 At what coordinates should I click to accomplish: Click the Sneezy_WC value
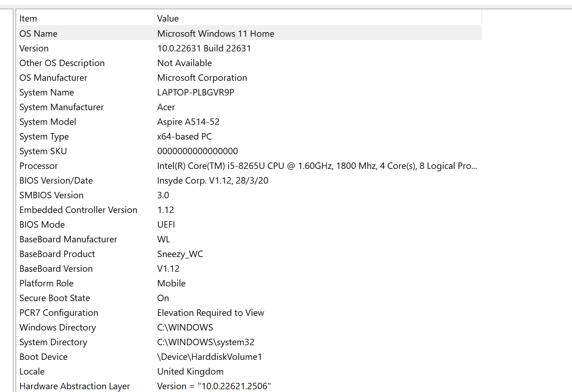point(180,254)
